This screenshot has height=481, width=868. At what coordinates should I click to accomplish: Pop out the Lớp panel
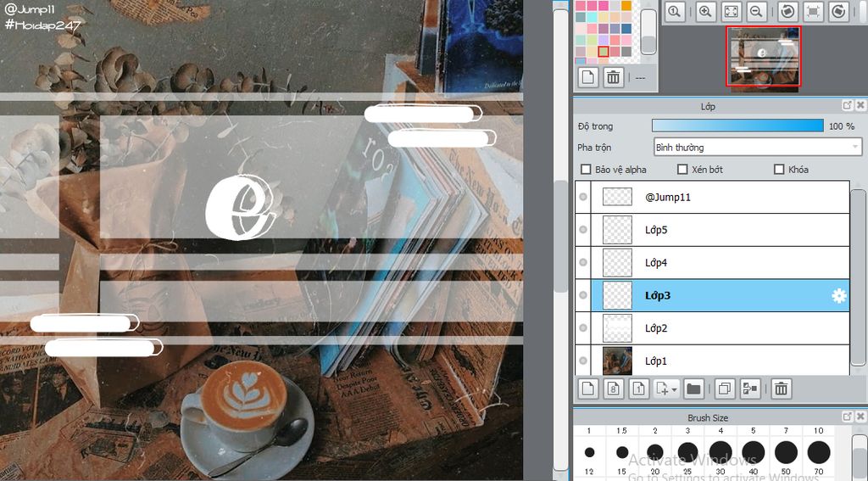(x=848, y=105)
